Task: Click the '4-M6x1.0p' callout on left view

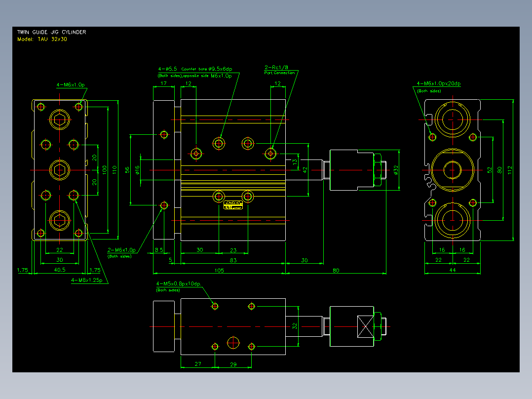Action: coord(71,84)
